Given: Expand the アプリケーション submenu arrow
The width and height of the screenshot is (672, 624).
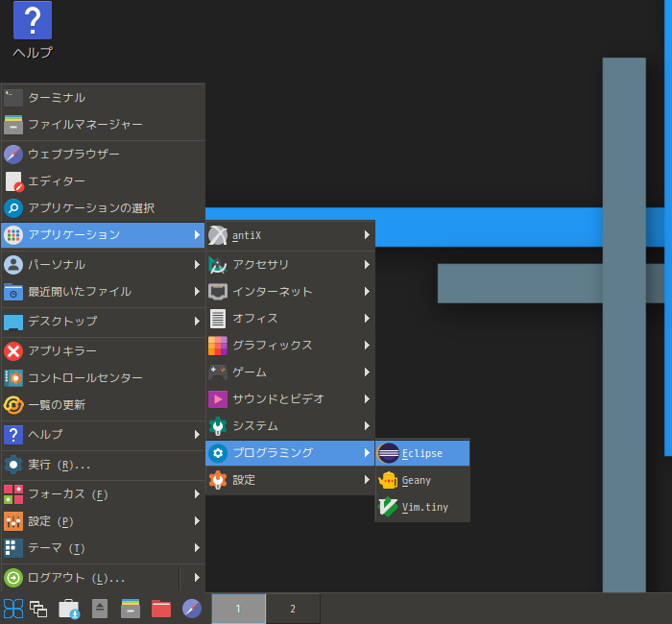Looking at the screenshot, I should pos(197,235).
